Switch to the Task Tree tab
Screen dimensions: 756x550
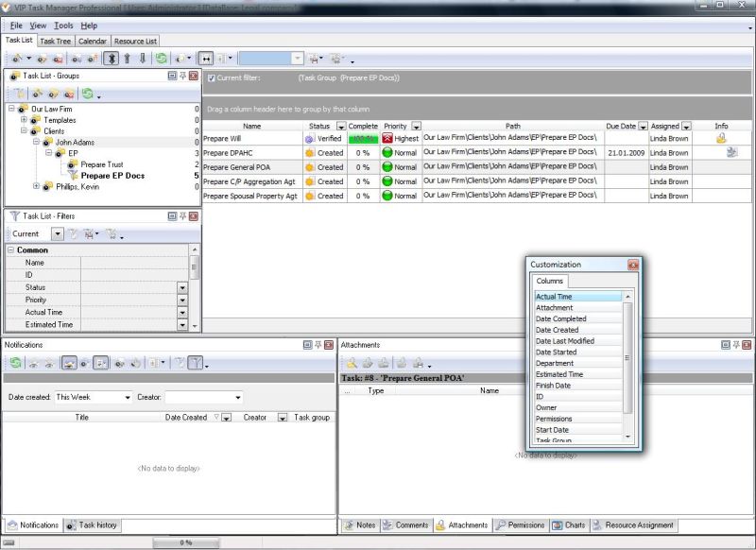point(56,41)
